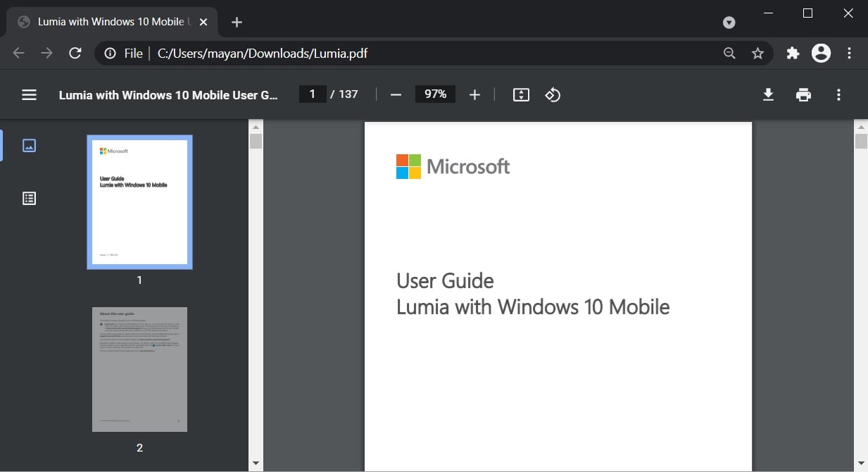Bookmark this page with the star

pos(757,53)
